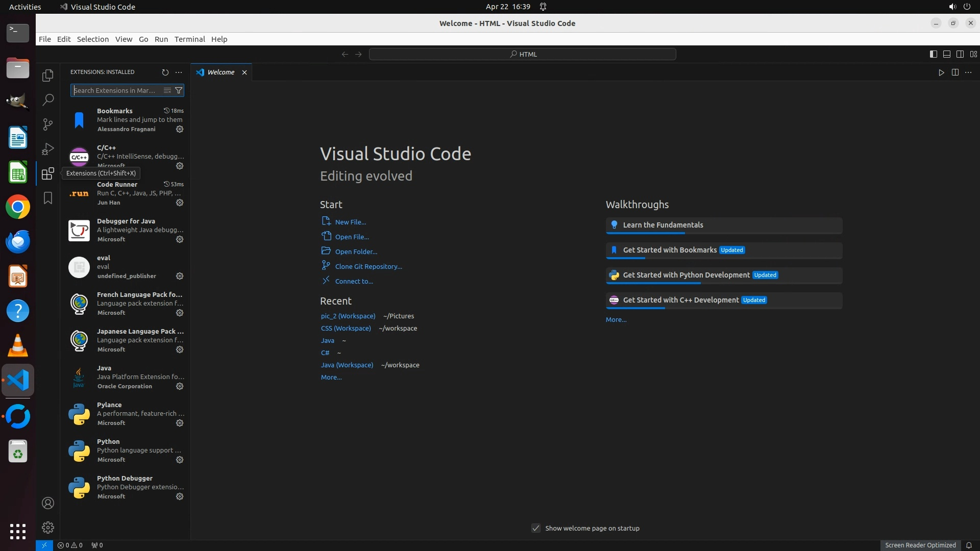Open the Explorer view in activity bar
This screenshot has width=980, height=551.
point(48,76)
